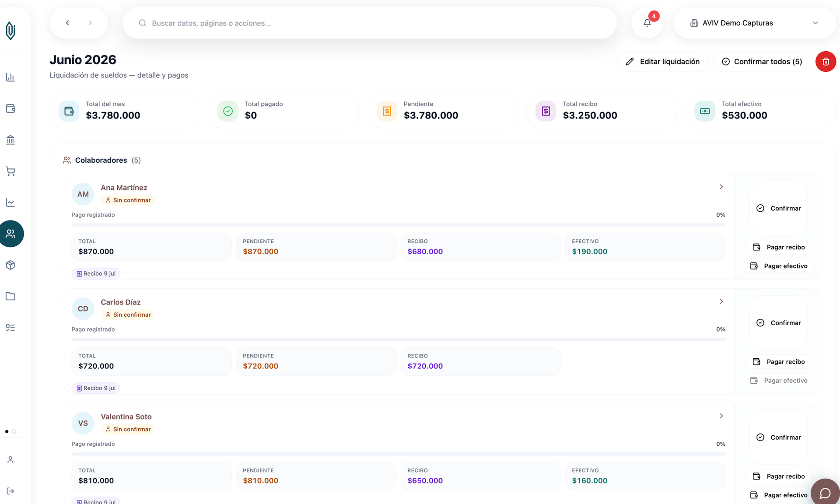This screenshot has height=504, width=840.
Task: Click the logout icon in the sidebar
Action: [10, 491]
